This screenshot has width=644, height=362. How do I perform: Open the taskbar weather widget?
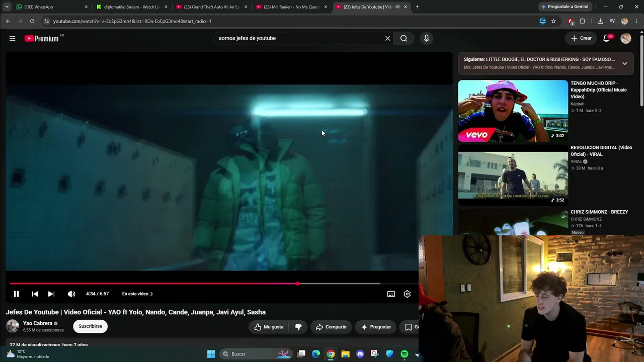click(28, 354)
